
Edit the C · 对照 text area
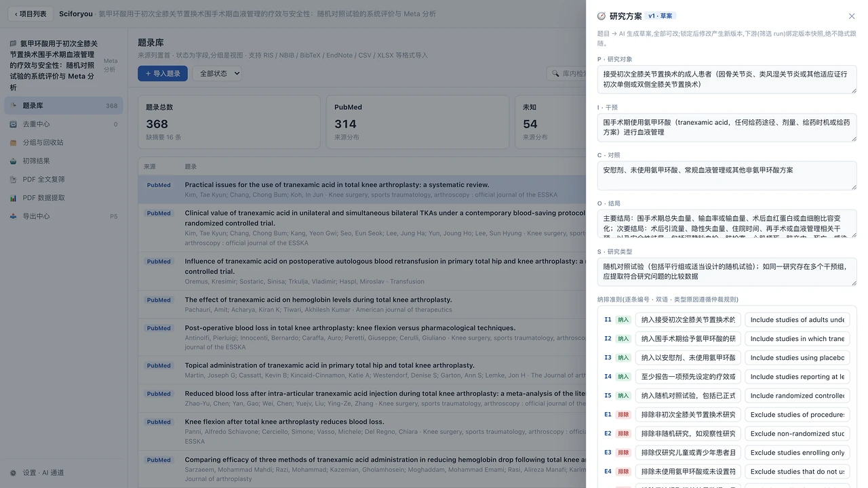coord(727,176)
